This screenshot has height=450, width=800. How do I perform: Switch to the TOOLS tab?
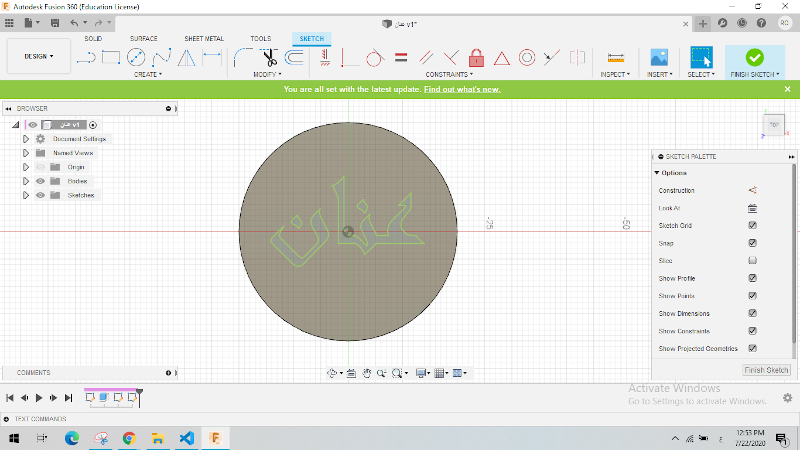(x=261, y=38)
